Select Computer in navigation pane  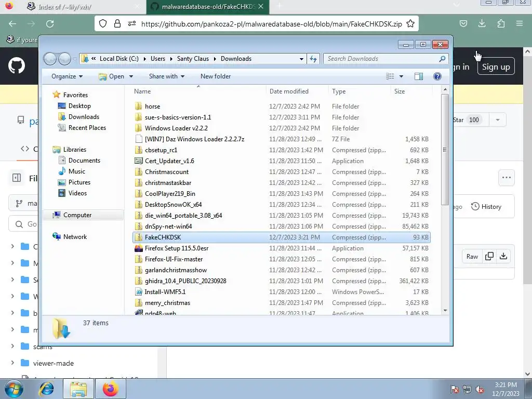(x=77, y=215)
